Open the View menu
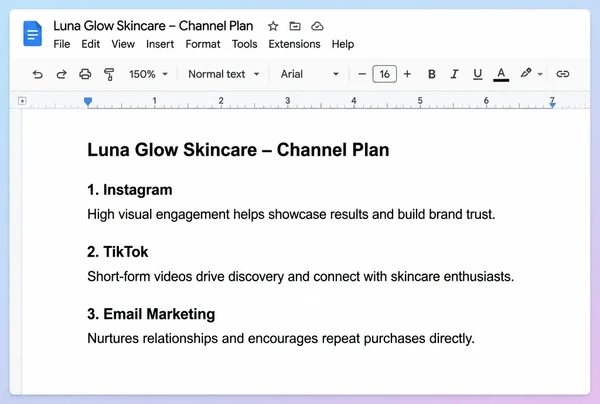600x404 pixels. point(123,44)
